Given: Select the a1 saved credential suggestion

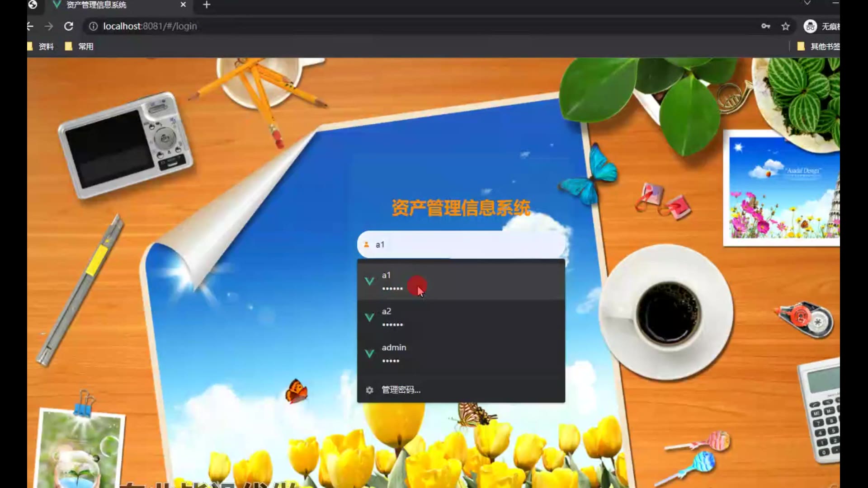Looking at the screenshot, I should click(x=461, y=281).
